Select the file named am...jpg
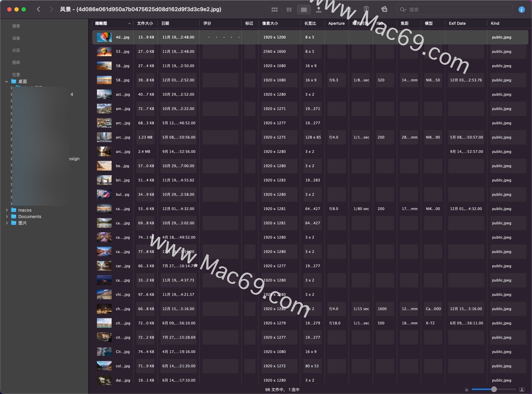532x394 pixels. [123, 109]
